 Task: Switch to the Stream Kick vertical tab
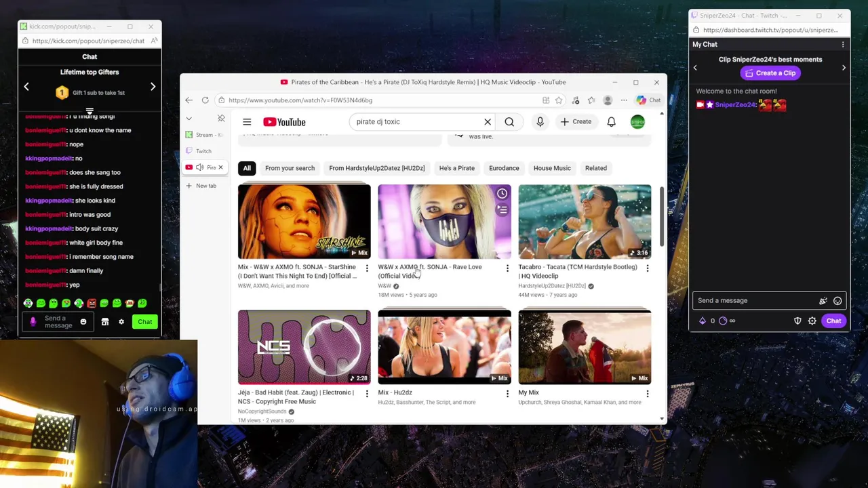click(204, 135)
